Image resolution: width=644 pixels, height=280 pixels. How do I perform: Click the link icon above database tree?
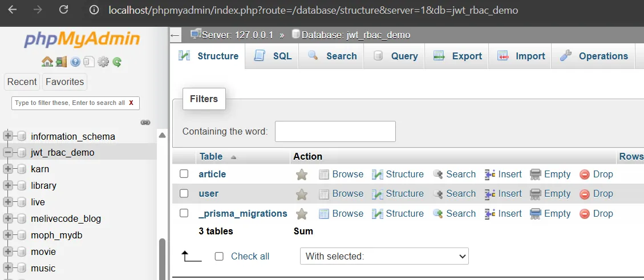[x=145, y=123]
